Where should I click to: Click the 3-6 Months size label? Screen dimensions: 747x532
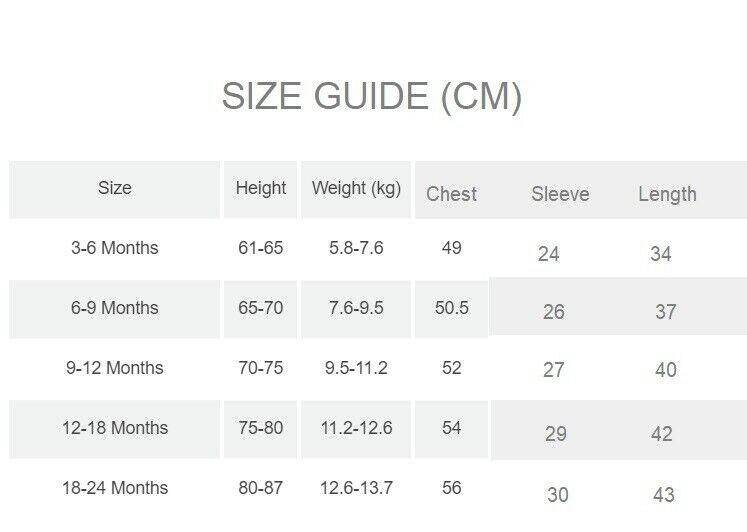pyautogui.click(x=115, y=248)
